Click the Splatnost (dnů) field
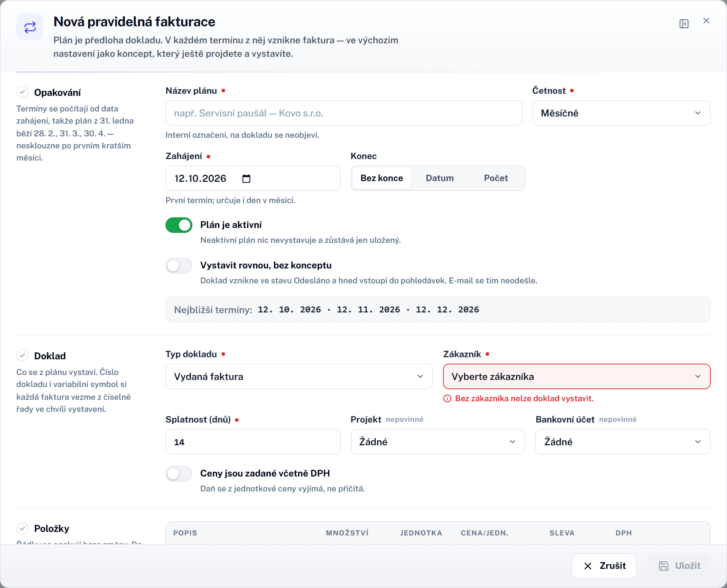 (x=253, y=442)
